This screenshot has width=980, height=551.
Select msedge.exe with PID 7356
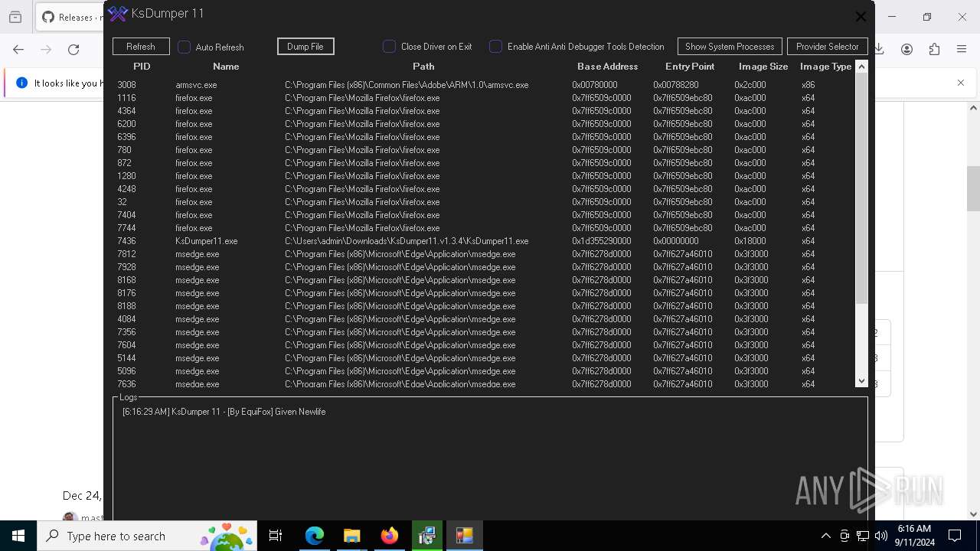pos(482,332)
